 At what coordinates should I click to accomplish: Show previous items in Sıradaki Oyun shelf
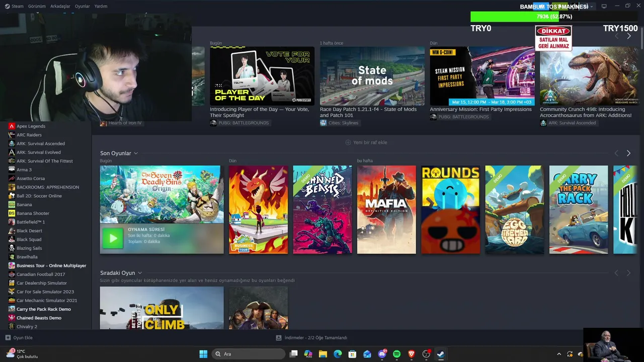[616, 273]
